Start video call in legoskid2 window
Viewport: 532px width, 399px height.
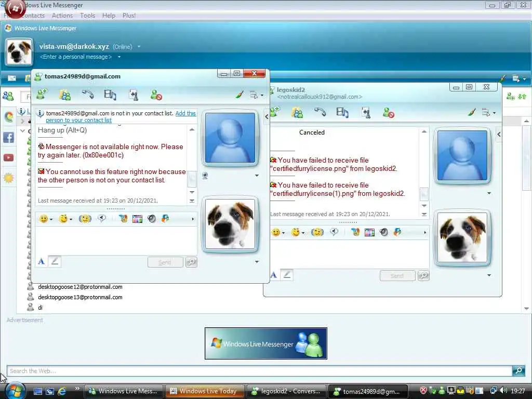coord(342,112)
